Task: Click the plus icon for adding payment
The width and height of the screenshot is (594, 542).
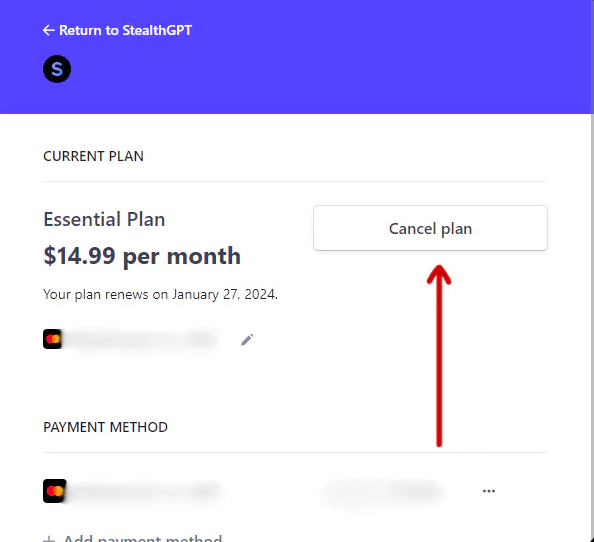Action: click(x=49, y=539)
